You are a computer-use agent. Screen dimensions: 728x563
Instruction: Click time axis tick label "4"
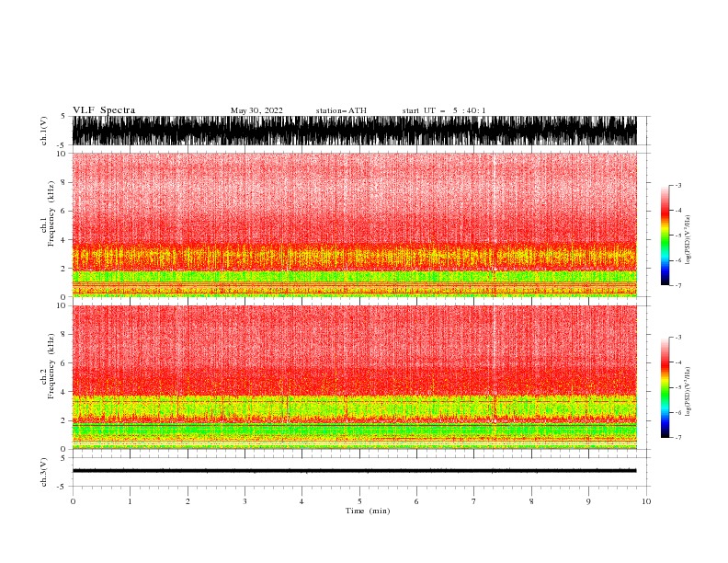point(301,501)
